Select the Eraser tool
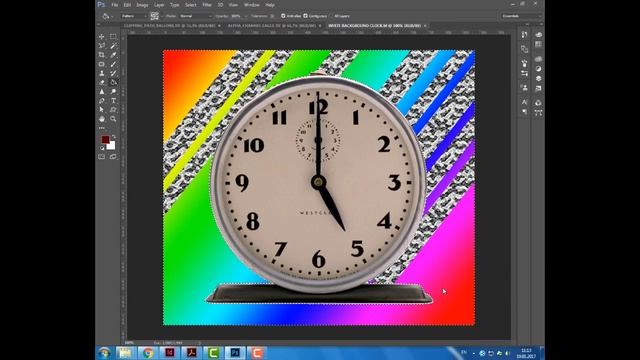 tap(102, 82)
